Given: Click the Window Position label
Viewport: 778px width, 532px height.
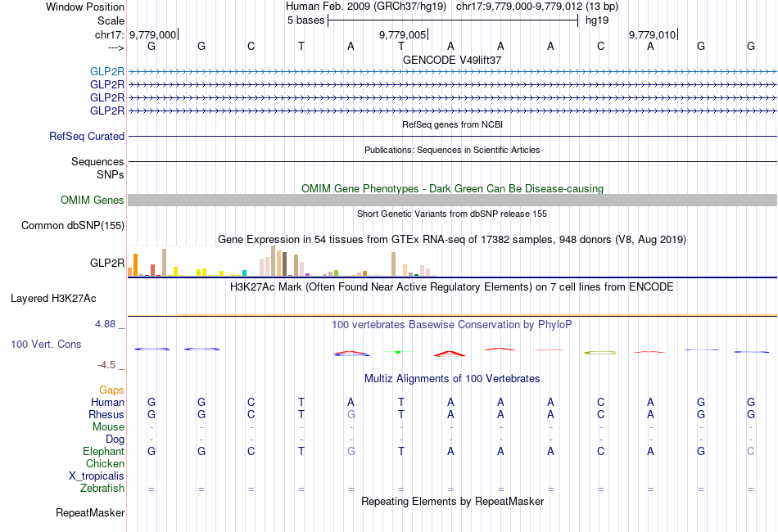Looking at the screenshot, I should click(85, 7).
